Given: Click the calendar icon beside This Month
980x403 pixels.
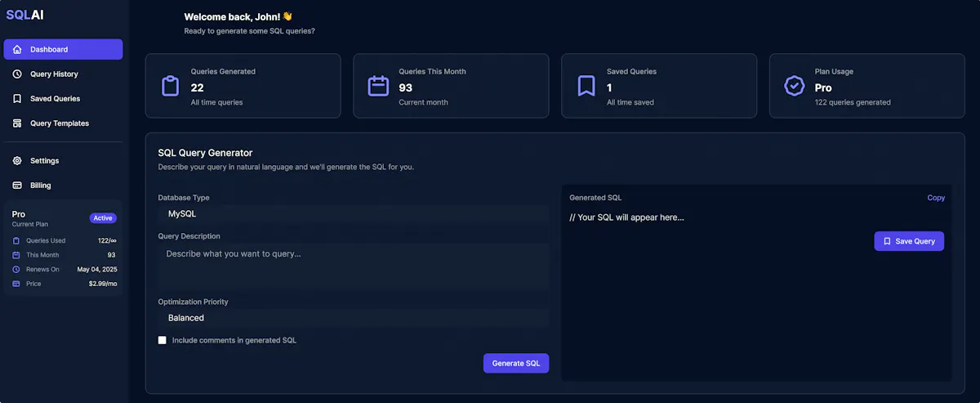Looking at the screenshot, I should (x=16, y=255).
